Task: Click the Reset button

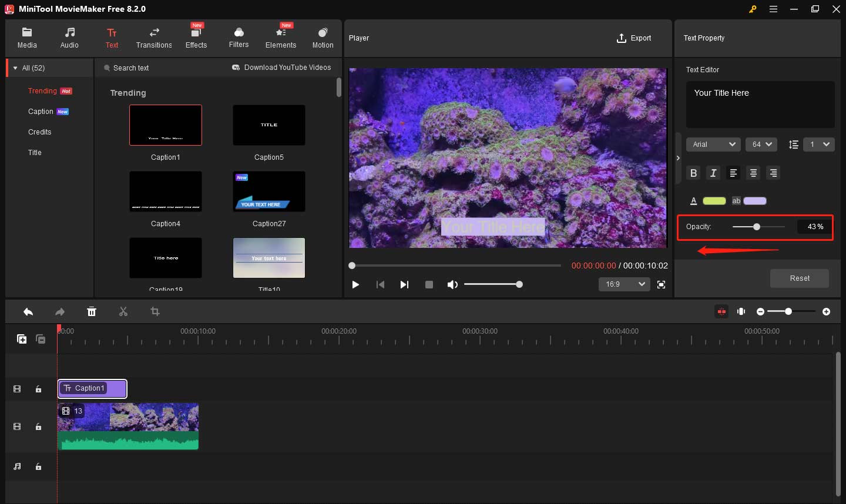Action: point(800,278)
